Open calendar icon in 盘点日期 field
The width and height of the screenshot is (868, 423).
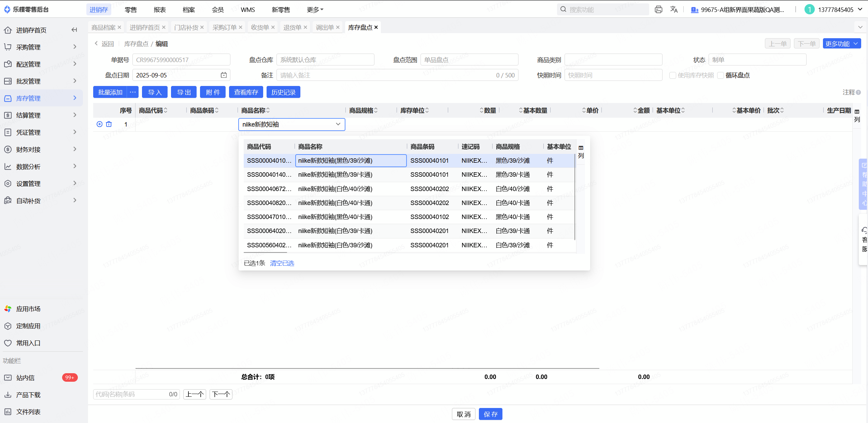pos(224,75)
